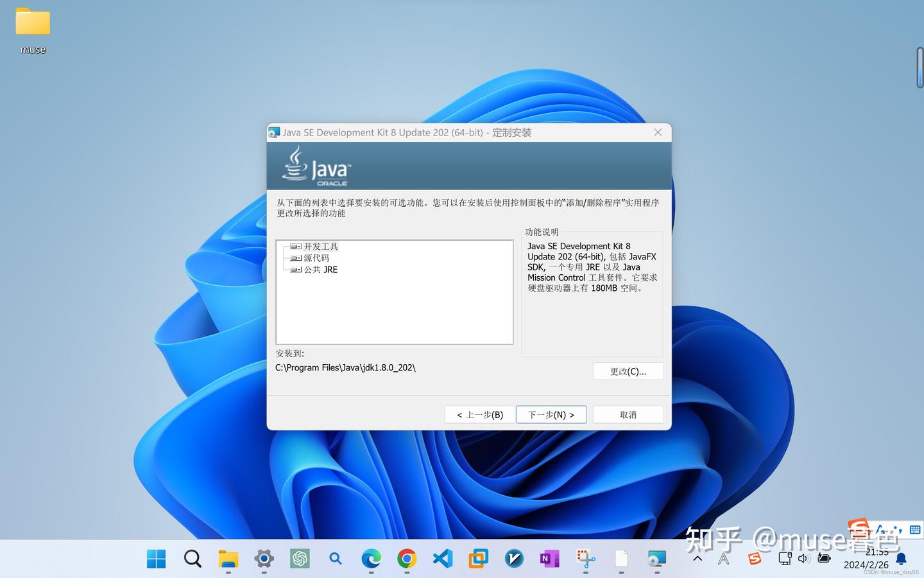924x578 pixels.
Task: Click 更改(C)... to change install path
Action: (x=628, y=371)
